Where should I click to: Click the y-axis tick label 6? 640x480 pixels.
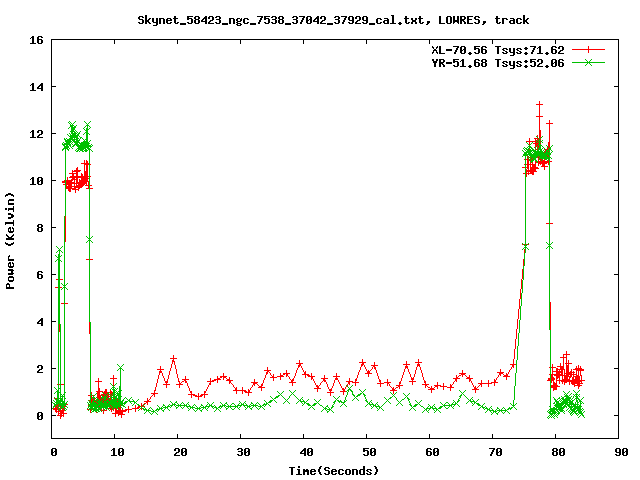[x=40, y=275]
